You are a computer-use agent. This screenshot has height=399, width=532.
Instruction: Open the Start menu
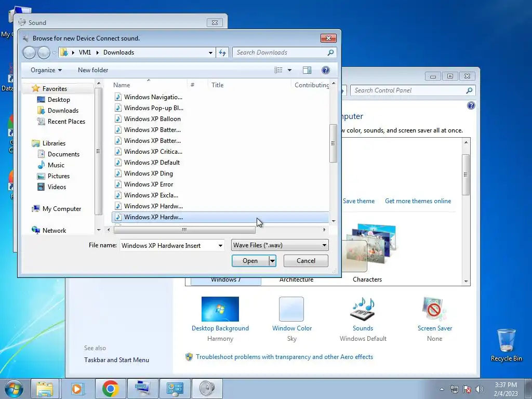14,389
